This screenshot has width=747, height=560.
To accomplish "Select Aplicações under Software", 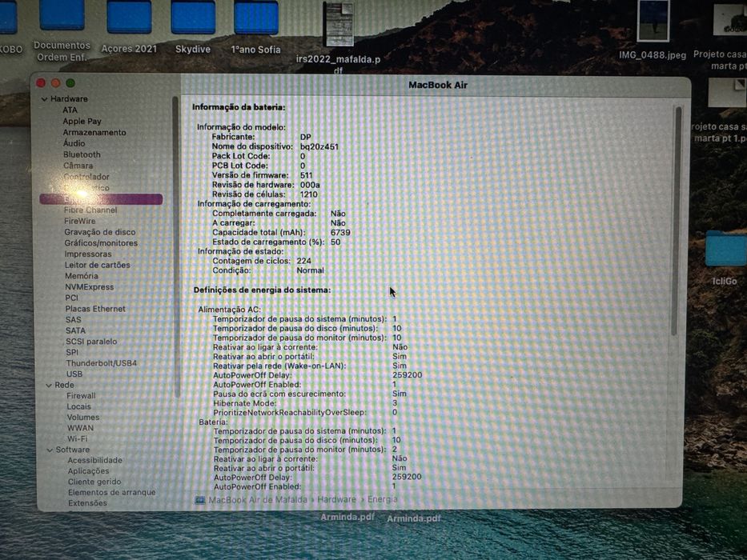I will tap(88, 471).
